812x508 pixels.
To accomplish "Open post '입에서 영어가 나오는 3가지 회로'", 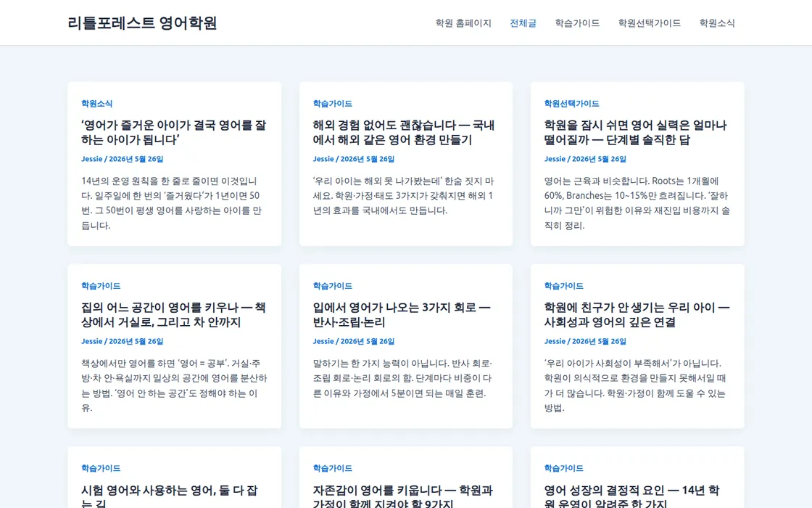I will 402,315.
